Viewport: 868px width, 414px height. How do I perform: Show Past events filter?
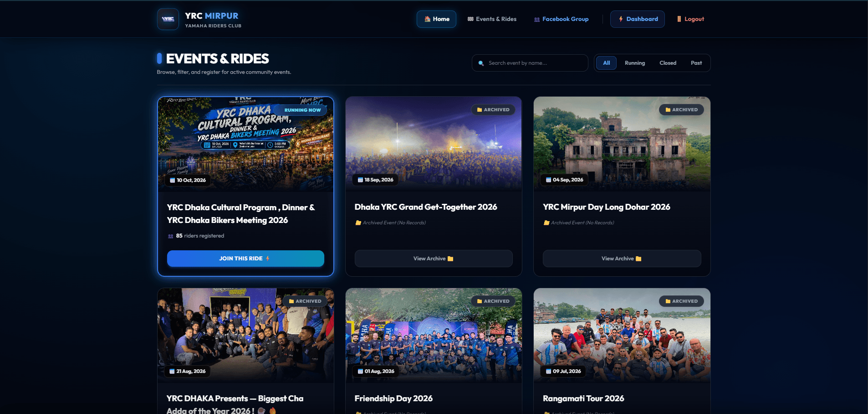pyautogui.click(x=696, y=63)
